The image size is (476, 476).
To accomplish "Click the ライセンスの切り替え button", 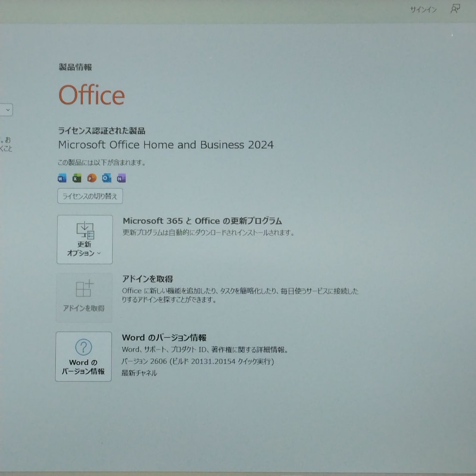I will tap(90, 196).
